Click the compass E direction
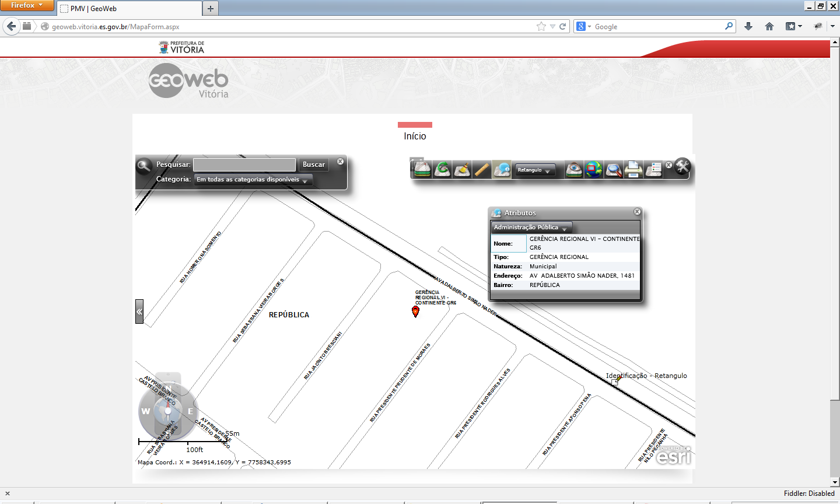 [x=190, y=411]
